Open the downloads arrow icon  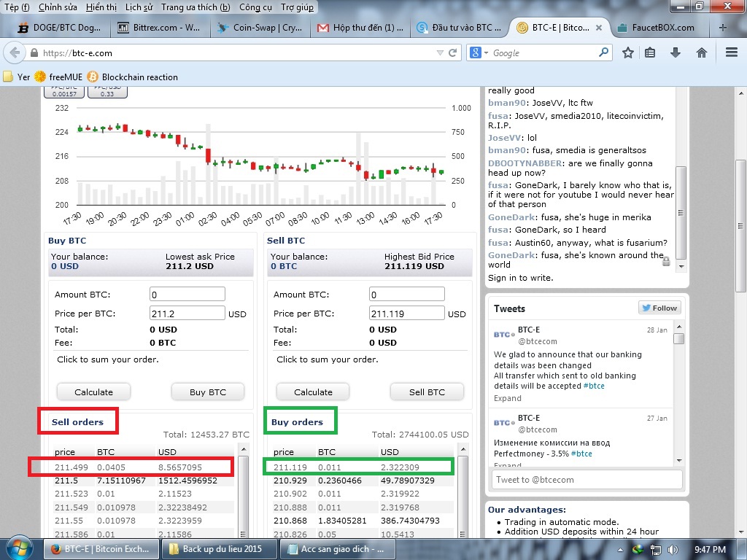(676, 52)
